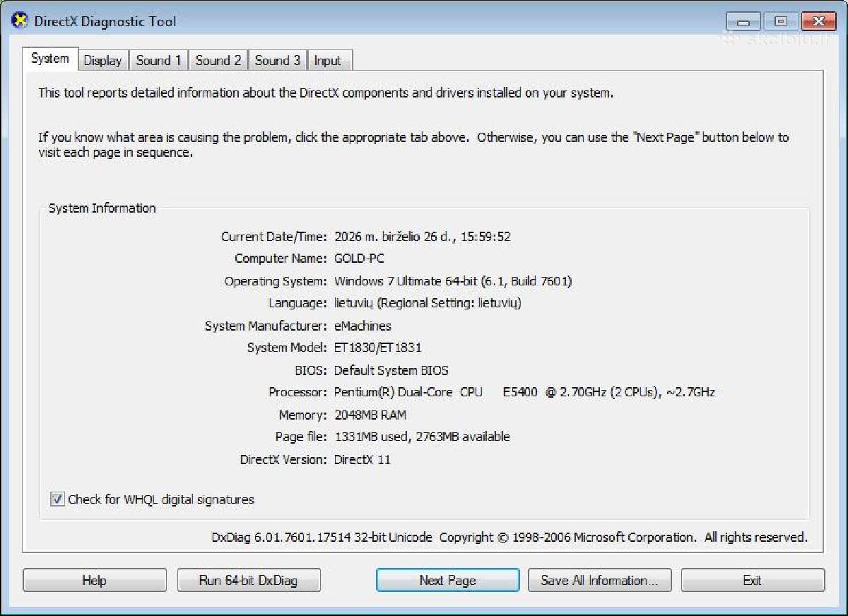Viewport: 848px width, 616px height.
Task: Click the 'This tool reports detailed information' text
Action: coord(326,93)
